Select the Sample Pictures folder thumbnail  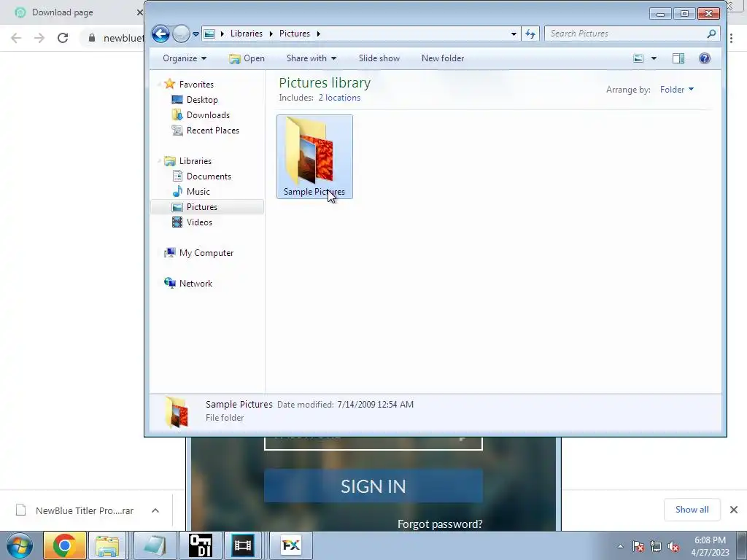[x=314, y=157]
